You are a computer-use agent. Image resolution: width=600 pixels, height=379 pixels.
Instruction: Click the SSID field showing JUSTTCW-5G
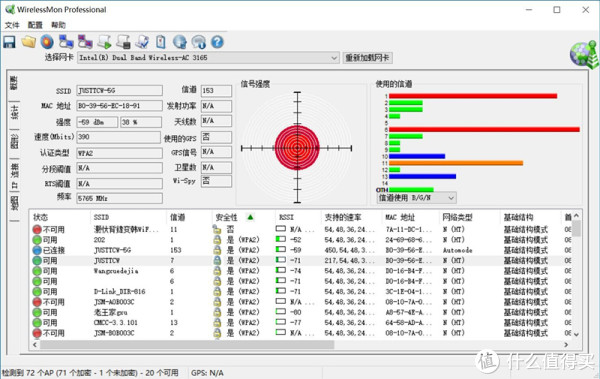(119, 91)
